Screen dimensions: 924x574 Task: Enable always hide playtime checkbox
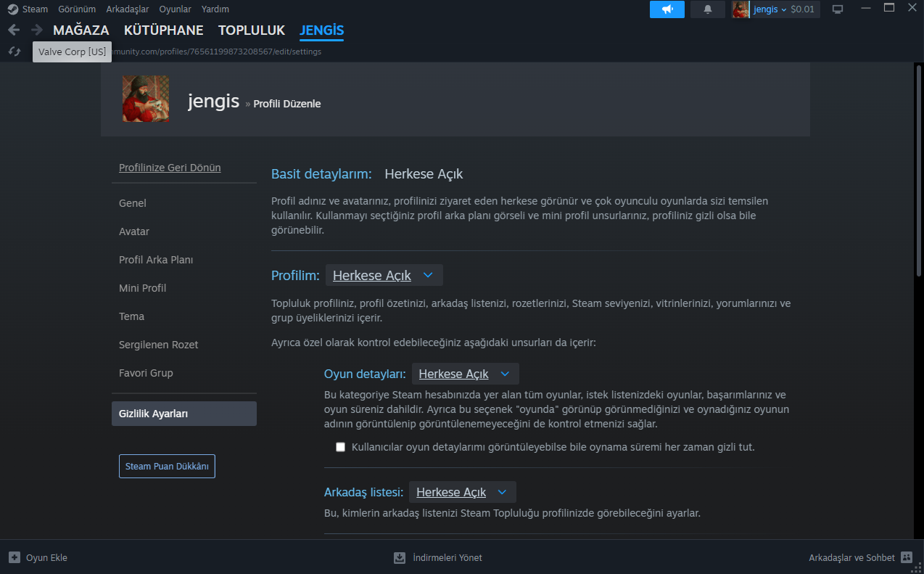click(x=341, y=447)
